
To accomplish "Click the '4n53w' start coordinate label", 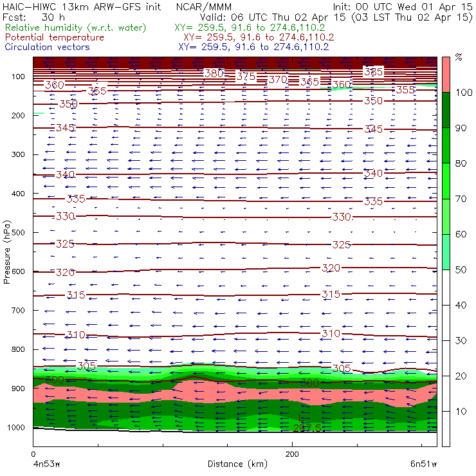I will 46,464.
